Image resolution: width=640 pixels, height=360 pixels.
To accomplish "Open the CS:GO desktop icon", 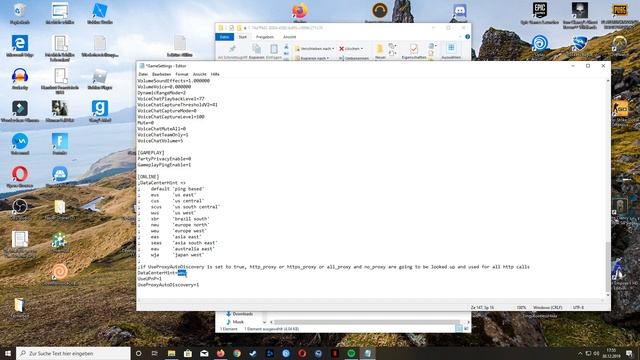I will point(620,111).
